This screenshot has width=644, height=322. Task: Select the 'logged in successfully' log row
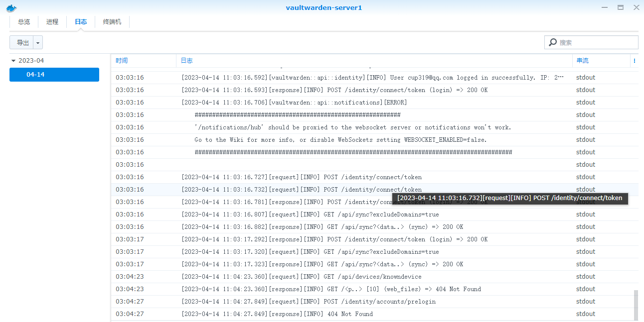point(374,78)
